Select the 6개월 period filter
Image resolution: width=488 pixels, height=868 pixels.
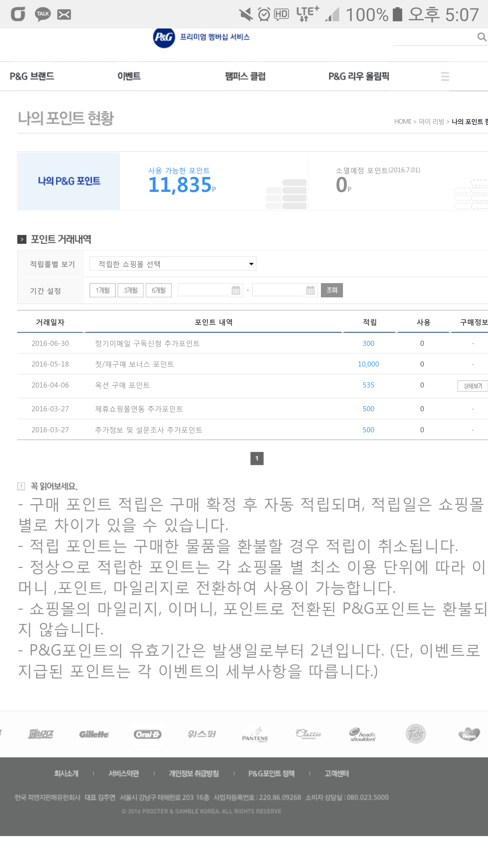click(159, 290)
